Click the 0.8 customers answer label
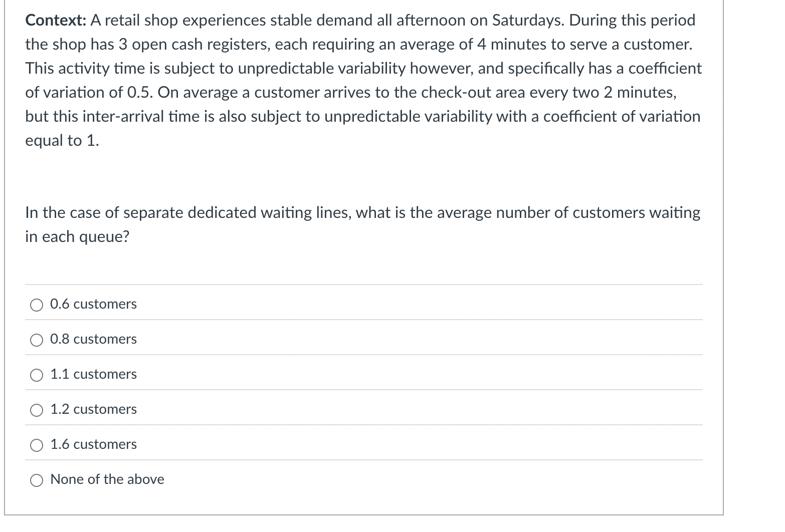The height and width of the screenshot is (532, 785). (93, 340)
